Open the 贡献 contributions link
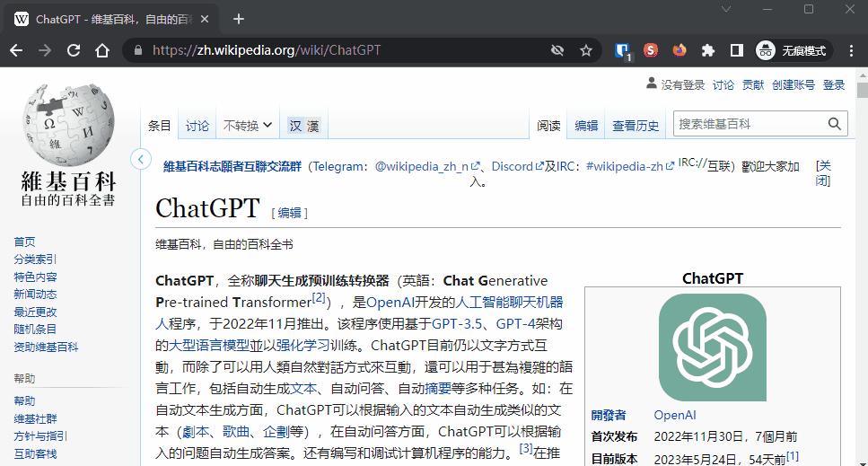The width and height of the screenshot is (868, 466). 753,84
